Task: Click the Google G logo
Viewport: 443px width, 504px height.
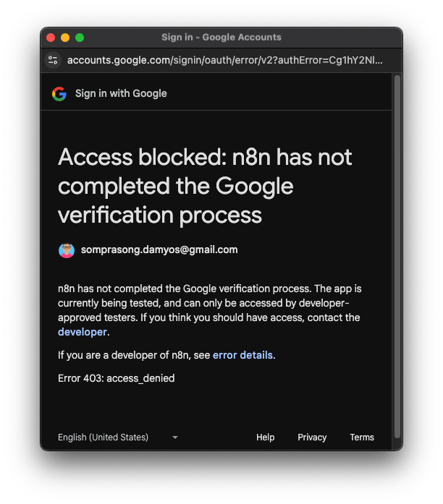Action: (x=59, y=94)
